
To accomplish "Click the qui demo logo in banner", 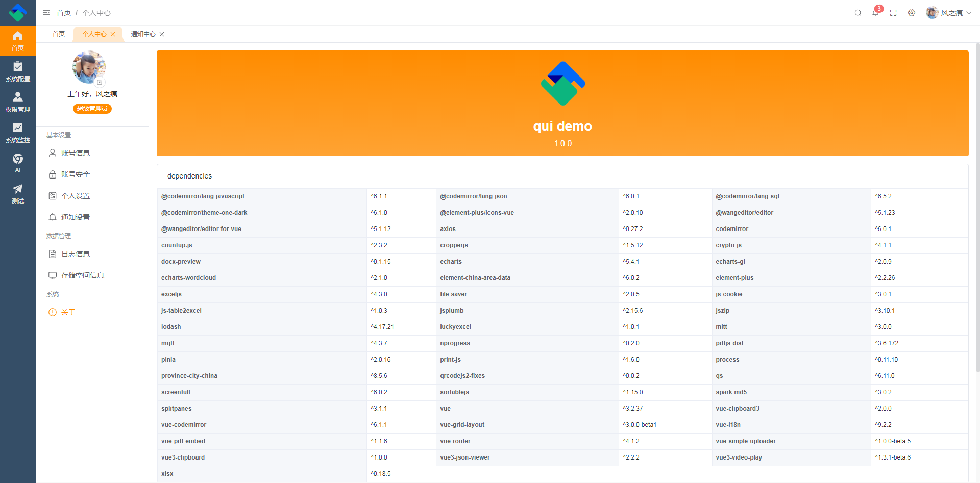I will (x=563, y=84).
